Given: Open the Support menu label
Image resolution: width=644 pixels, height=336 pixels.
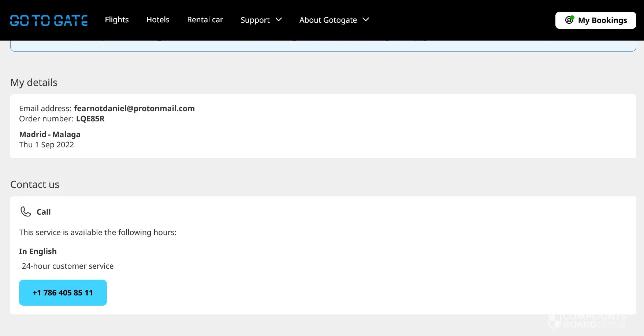Looking at the screenshot, I should click(x=255, y=20).
